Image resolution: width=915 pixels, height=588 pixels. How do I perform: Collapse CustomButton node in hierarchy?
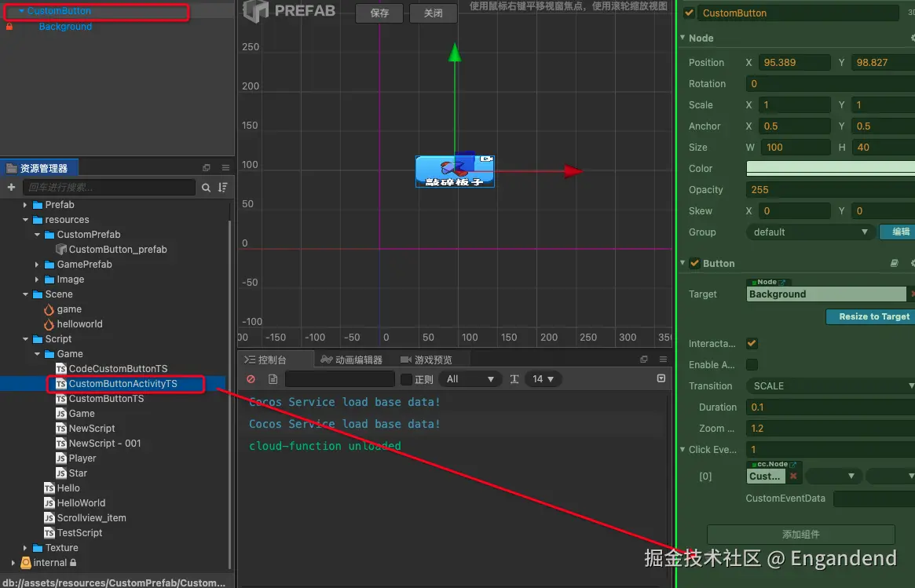pos(21,10)
